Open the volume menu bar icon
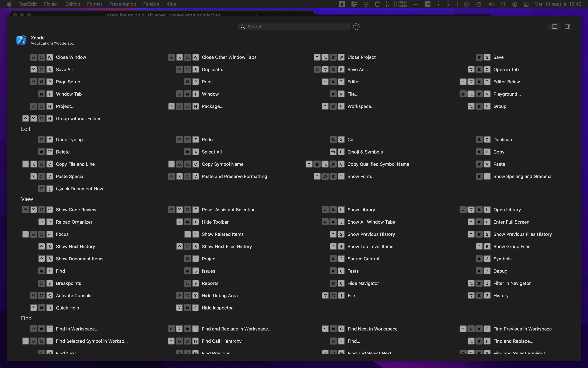Screen dimensions: 588x368 pyautogui.click(x=491, y=4)
